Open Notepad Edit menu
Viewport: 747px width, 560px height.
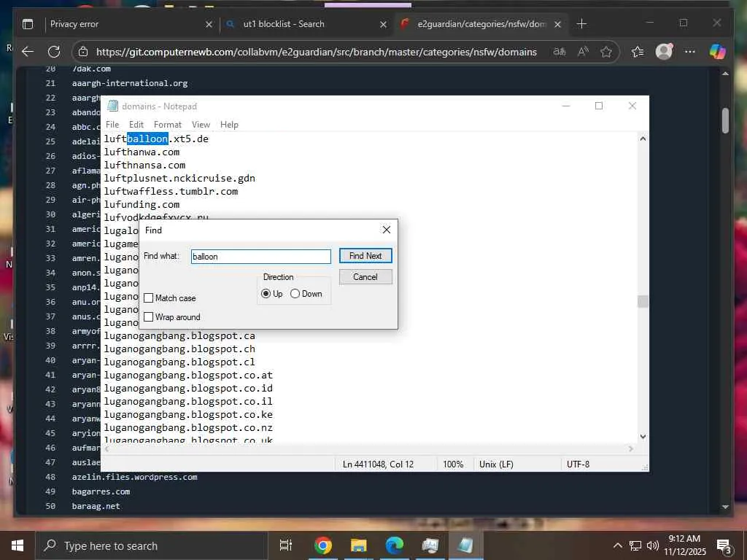(x=136, y=125)
